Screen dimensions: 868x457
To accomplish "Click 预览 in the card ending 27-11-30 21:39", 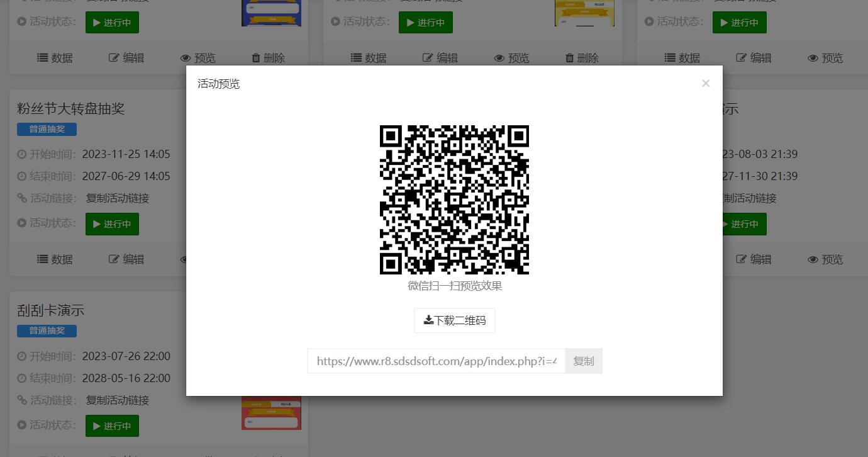I will 826,259.
